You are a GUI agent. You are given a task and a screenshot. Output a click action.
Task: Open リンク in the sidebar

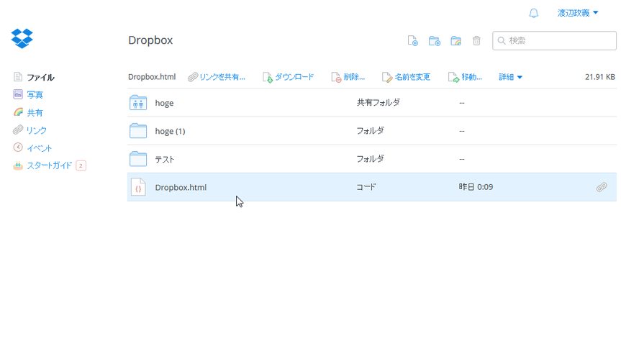[37, 130]
